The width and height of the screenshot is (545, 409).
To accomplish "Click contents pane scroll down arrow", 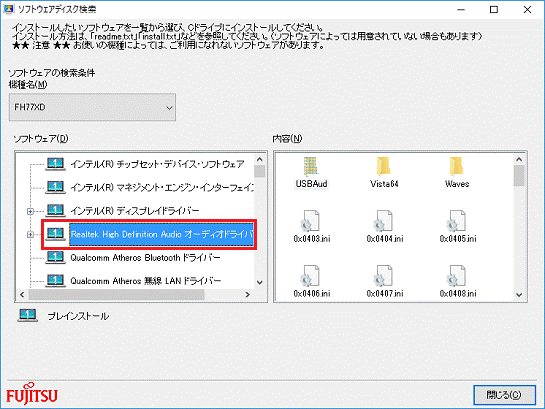I will tap(519, 295).
